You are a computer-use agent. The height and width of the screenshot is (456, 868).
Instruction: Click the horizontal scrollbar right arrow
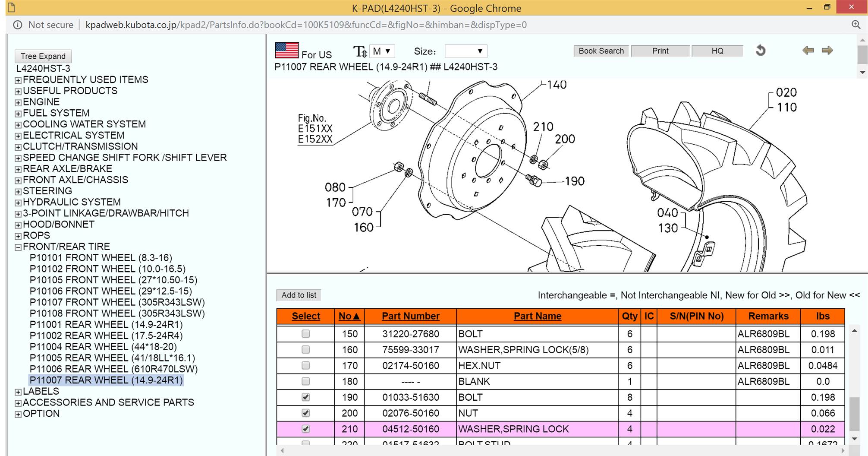(x=843, y=450)
